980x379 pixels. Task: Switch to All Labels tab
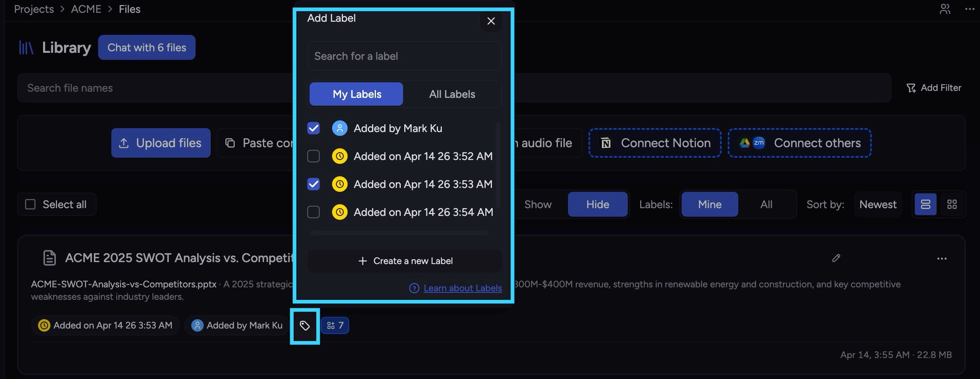point(452,94)
